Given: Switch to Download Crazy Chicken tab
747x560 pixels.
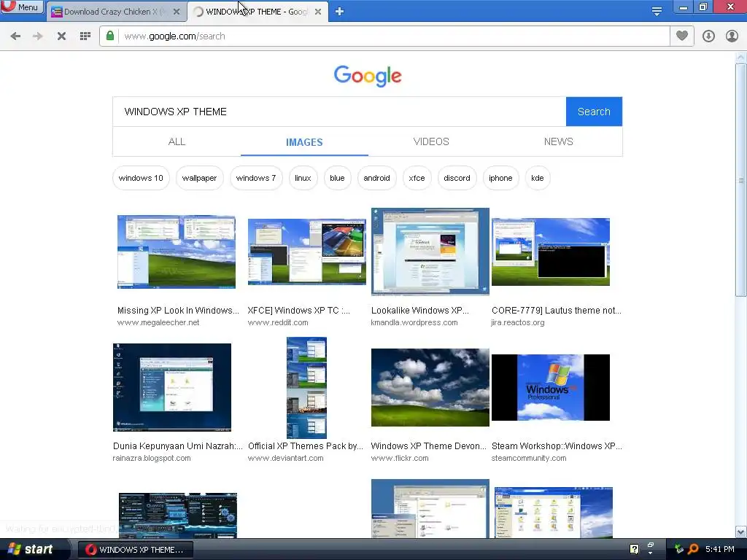Looking at the screenshot, I should tap(116, 12).
